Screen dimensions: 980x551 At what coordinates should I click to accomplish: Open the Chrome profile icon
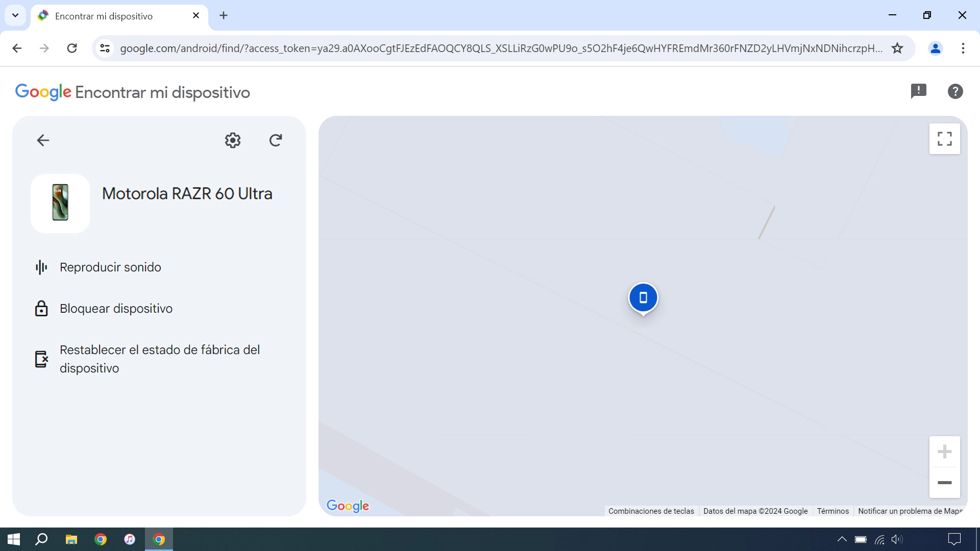935,48
